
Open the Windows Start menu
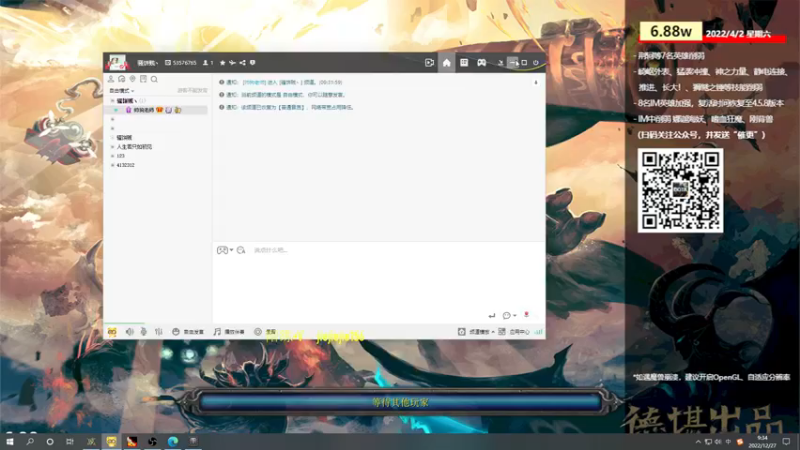tap(10, 441)
